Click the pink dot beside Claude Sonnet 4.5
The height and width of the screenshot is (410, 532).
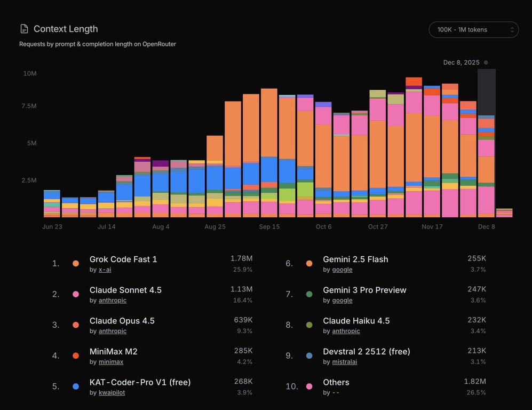click(x=75, y=294)
